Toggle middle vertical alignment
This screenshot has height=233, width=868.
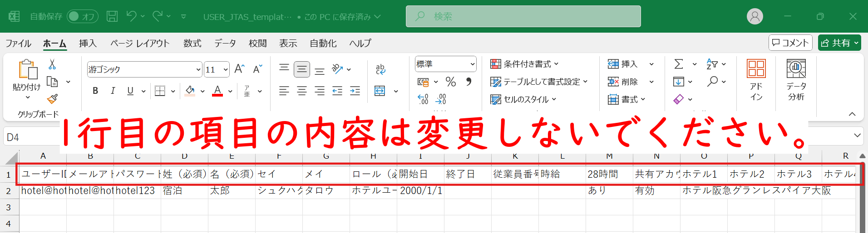click(302, 69)
